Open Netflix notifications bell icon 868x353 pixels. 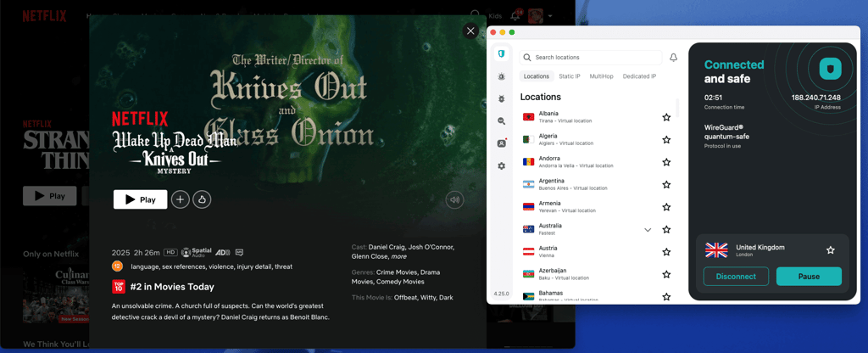(515, 15)
